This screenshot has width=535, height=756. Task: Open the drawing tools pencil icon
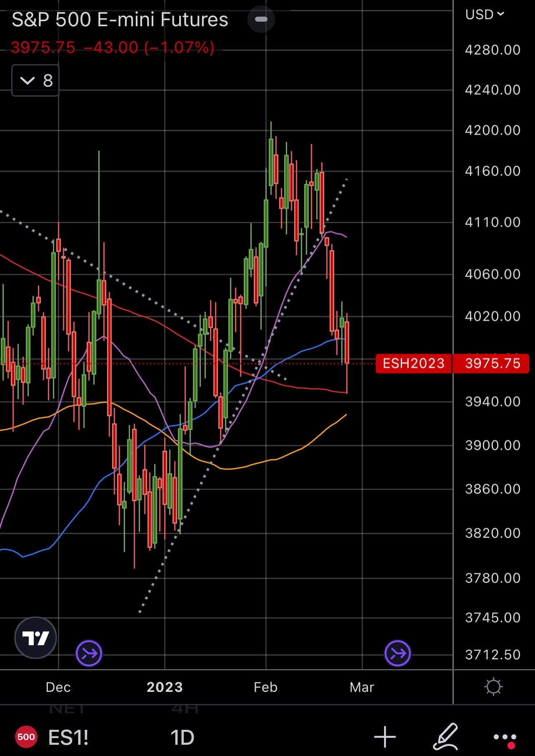[x=445, y=737]
